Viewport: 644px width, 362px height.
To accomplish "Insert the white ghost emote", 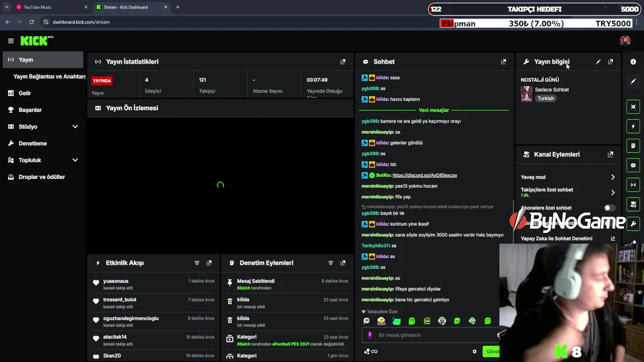I will 366,321.
